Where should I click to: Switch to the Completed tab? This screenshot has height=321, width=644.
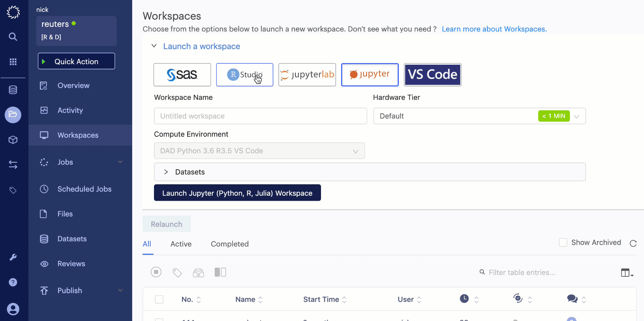(x=230, y=244)
